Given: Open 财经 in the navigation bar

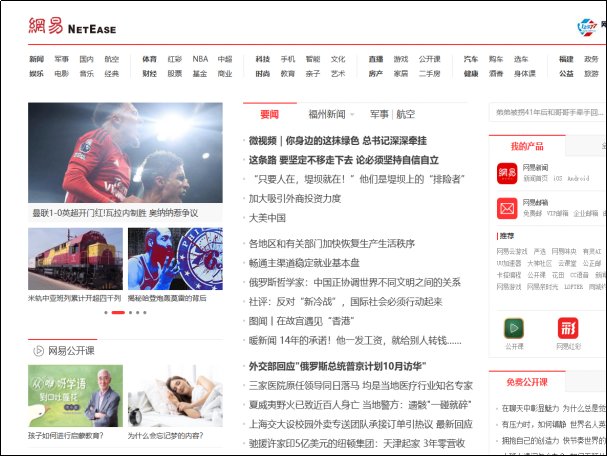Looking at the screenshot, I should 149,74.
